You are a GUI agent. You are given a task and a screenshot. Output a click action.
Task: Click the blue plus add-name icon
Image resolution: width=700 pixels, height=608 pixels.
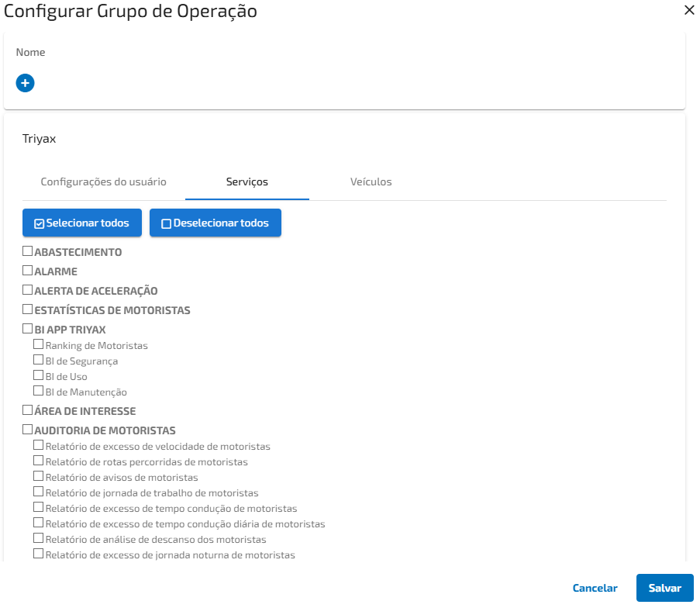point(25,83)
